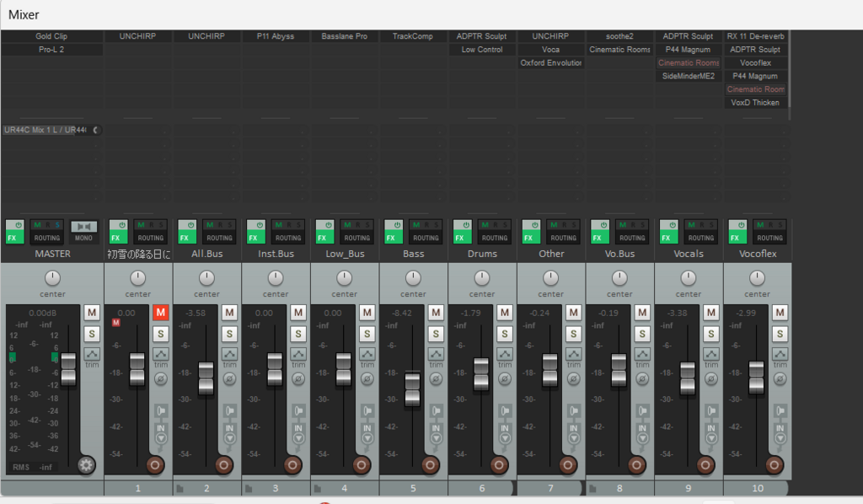Image resolution: width=863 pixels, height=504 pixels.
Task: Select track name Vo.Bus
Action: (619, 254)
